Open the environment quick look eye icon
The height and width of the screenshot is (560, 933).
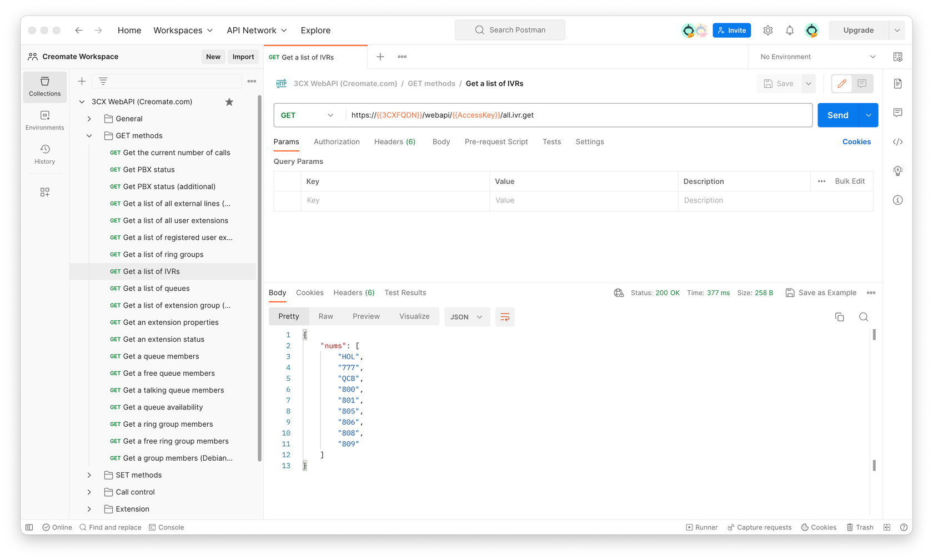pos(897,57)
